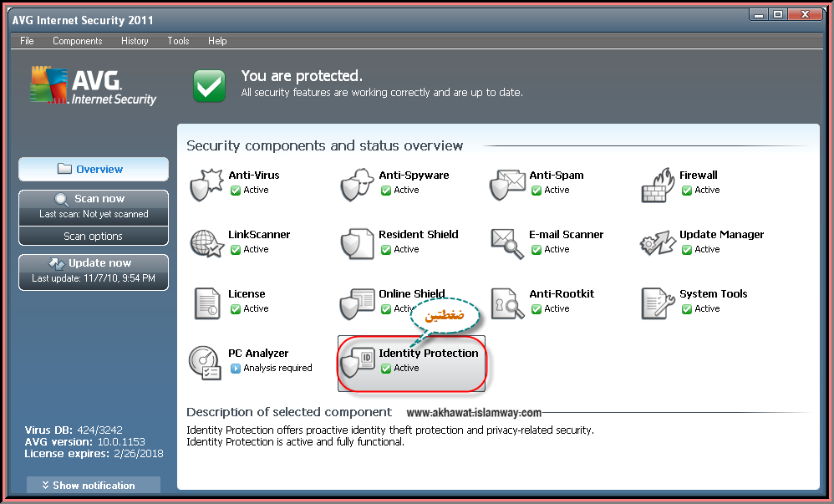This screenshot has height=504, width=834.
Task: Open the File menu
Action: [x=27, y=41]
